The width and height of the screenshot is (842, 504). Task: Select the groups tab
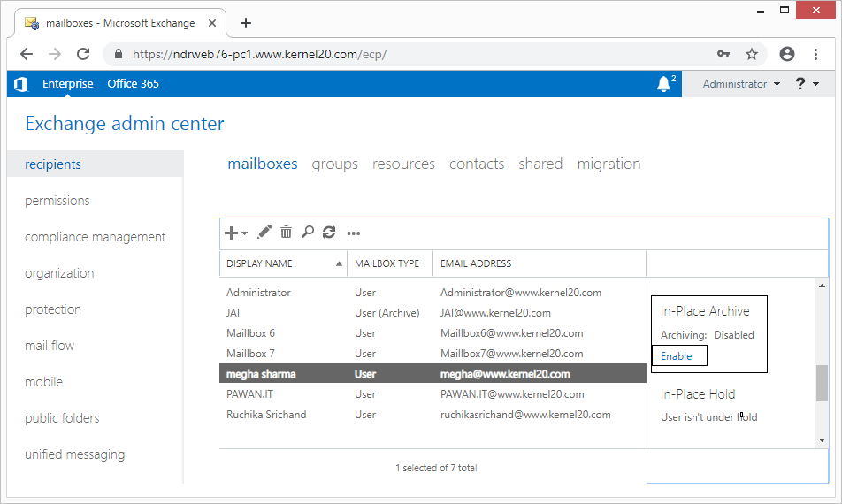point(334,164)
